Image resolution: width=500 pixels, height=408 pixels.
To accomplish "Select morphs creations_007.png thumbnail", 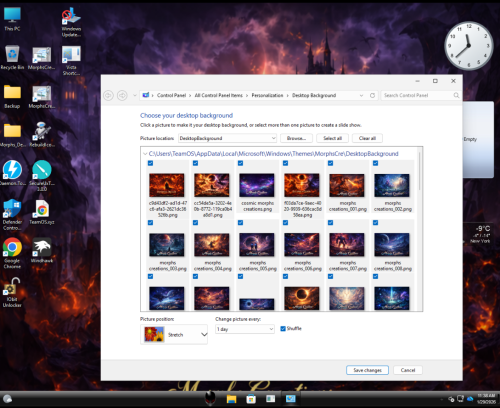I will (347, 245).
